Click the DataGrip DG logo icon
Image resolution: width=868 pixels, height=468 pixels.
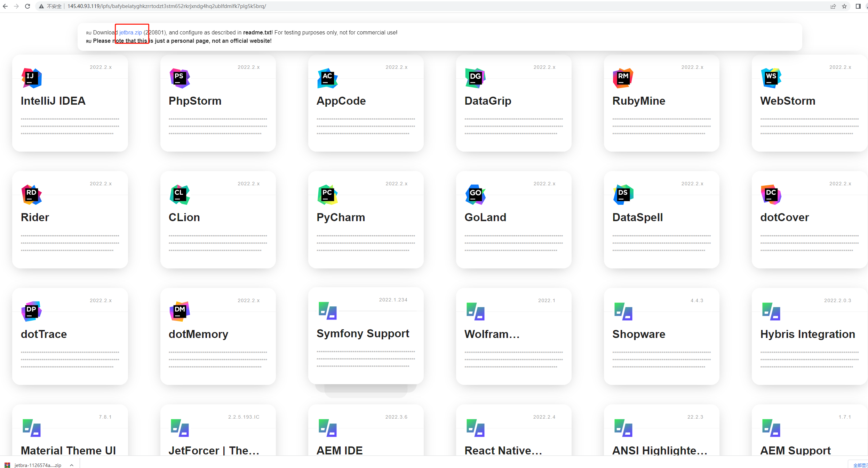click(x=475, y=78)
